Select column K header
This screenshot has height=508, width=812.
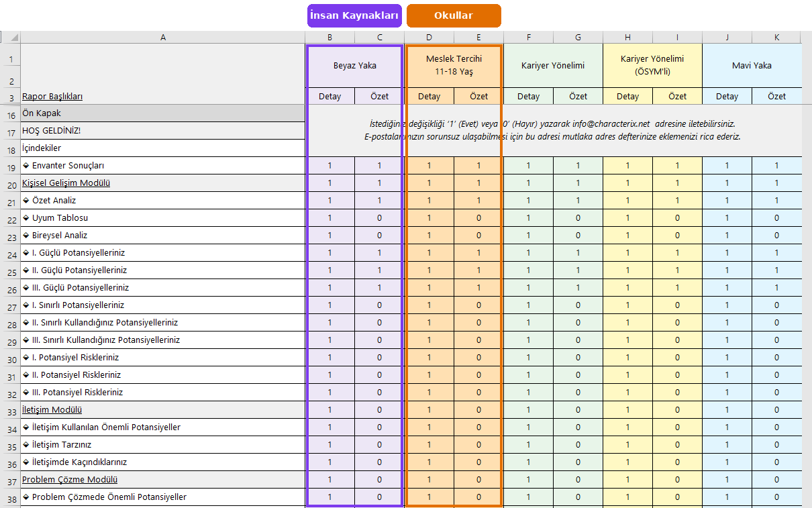[x=776, y=38]
